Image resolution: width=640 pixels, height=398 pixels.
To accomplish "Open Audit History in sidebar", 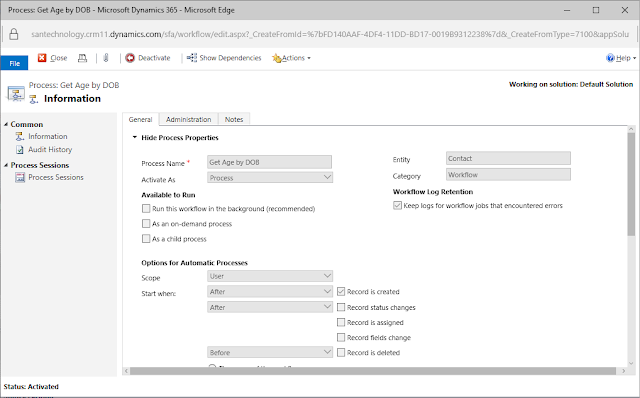I will click(x=50, y=149).
